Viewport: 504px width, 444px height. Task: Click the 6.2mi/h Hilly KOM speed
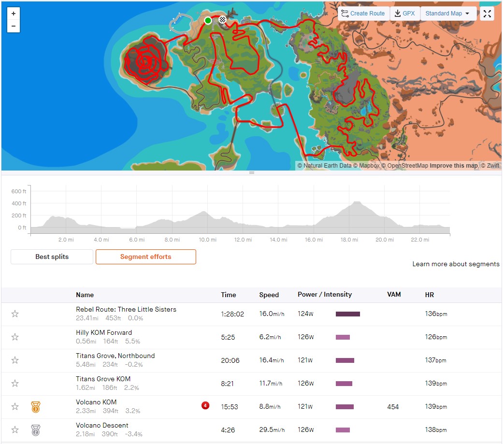pos(270,337)
